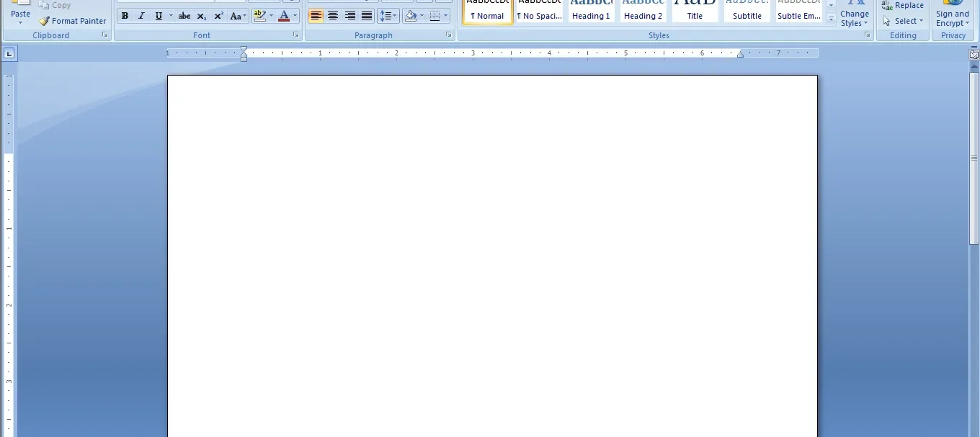Toggle italic formatting

click(141, 16)
